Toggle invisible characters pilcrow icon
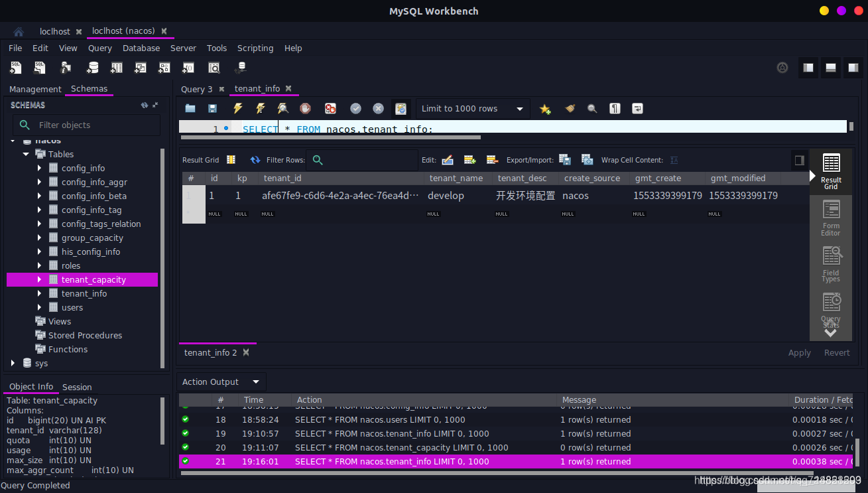Screen dimensions: 868x493 pyautogui.click(x=615, y=109)
